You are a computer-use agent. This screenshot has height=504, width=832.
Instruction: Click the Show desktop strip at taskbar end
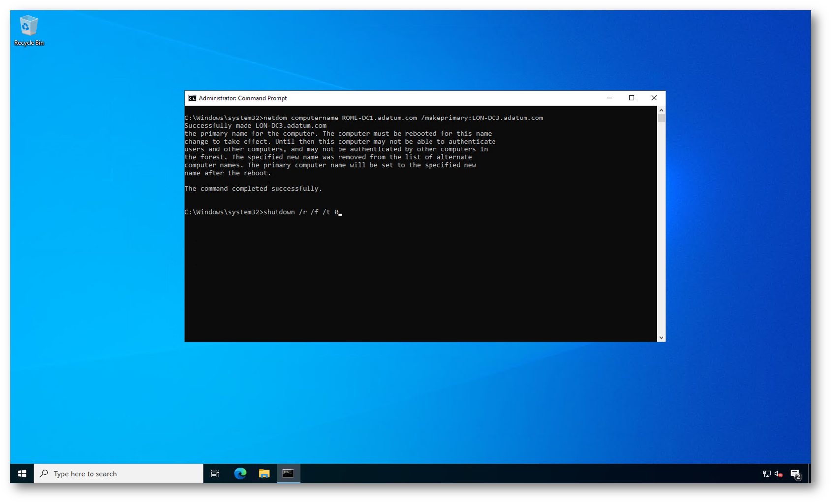pyautogui.click(x=809, y=474)
